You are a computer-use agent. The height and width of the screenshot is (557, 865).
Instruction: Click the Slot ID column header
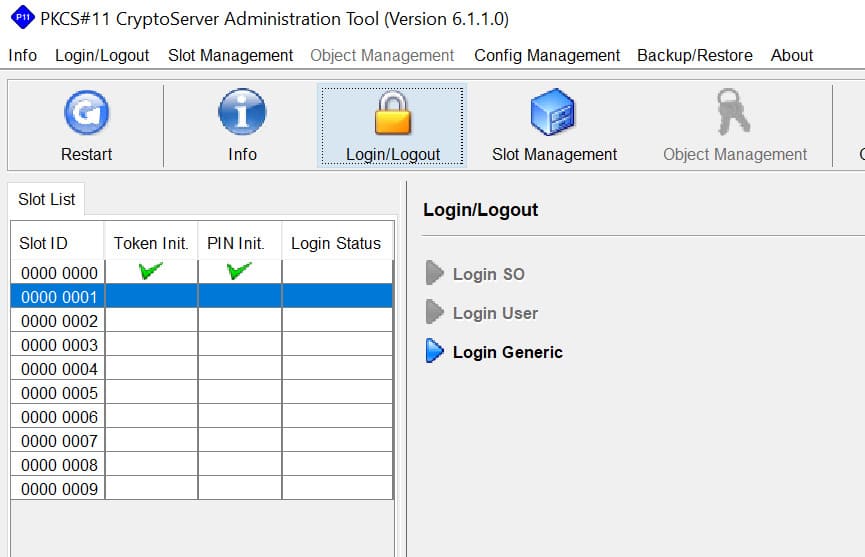[x=57, y=242]
